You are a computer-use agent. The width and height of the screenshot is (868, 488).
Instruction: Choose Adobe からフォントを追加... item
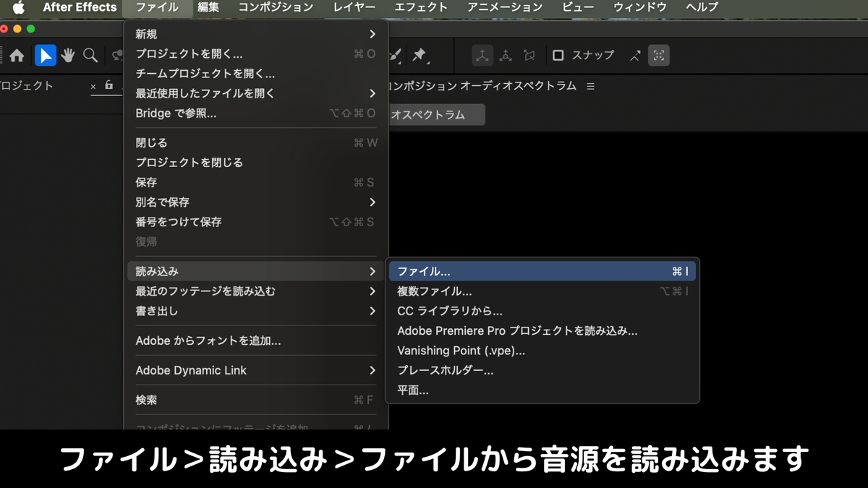tap(256, 341)
